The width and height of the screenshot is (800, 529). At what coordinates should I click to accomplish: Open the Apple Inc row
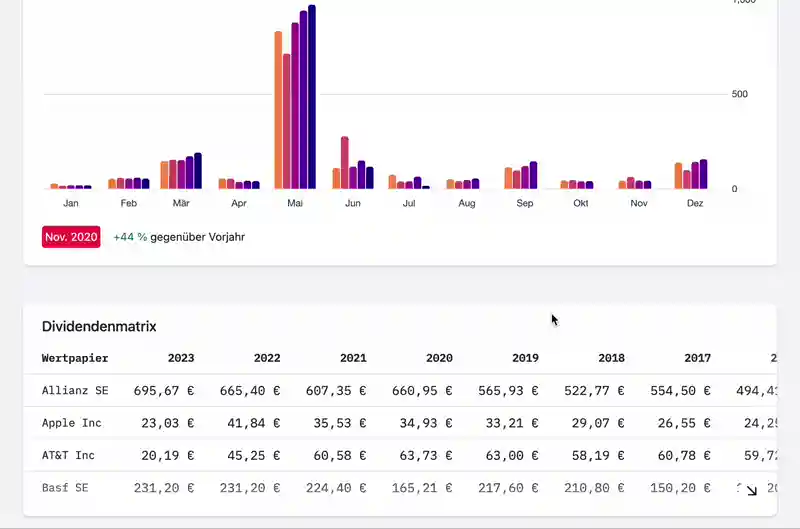coord(72,423)
